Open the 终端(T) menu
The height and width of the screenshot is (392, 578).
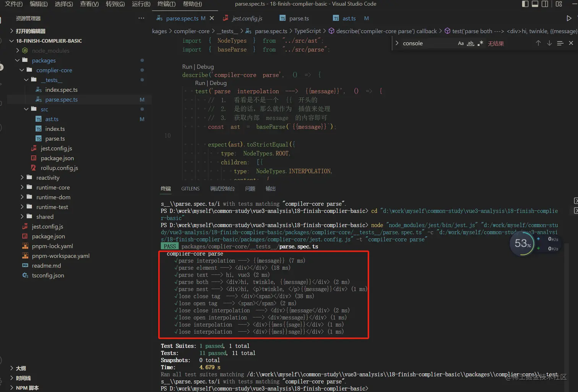(x=166, y=4)
